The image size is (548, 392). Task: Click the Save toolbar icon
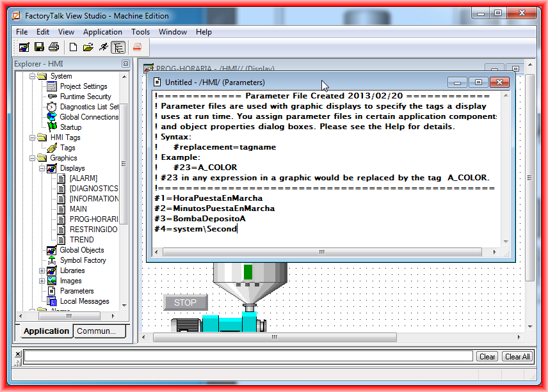tap(39, 47)
